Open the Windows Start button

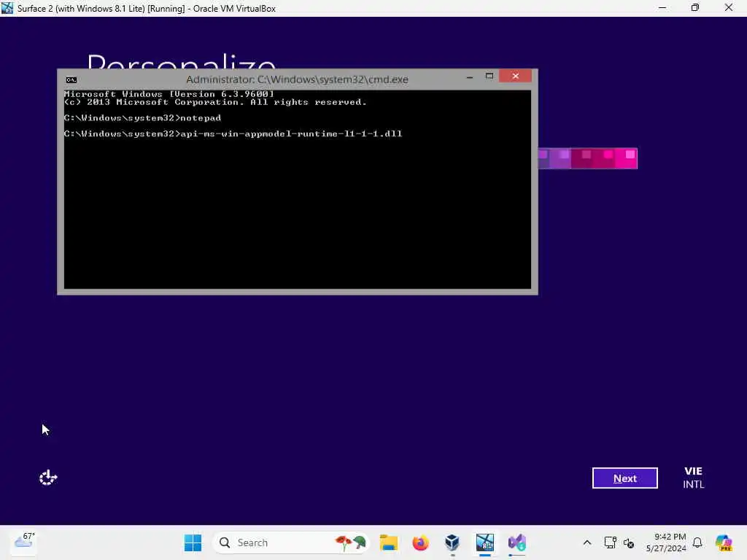(193, 542)
